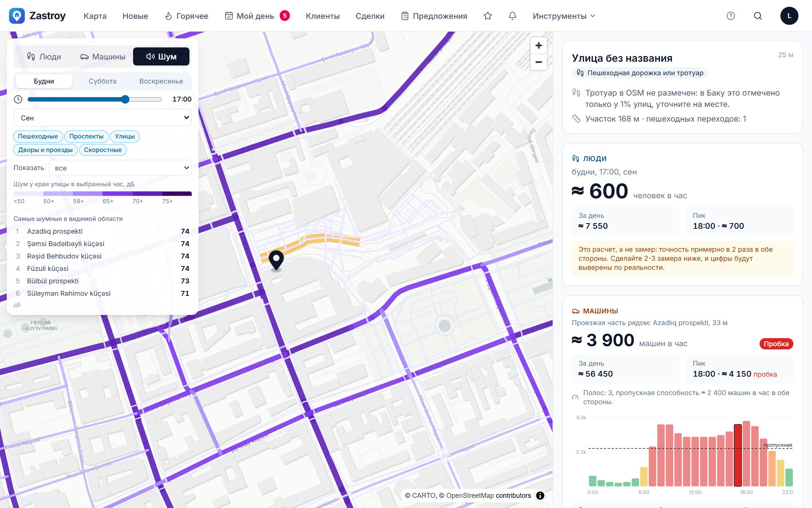
Task: Toggle the Скоростные road filter
Action: [x=103, y=150]
